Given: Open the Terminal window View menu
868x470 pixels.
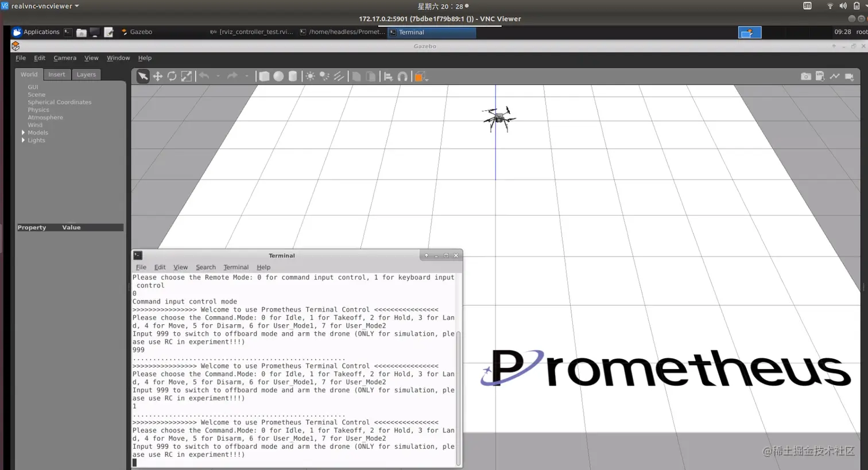Looking at the screenshot, I should (180, 267).
